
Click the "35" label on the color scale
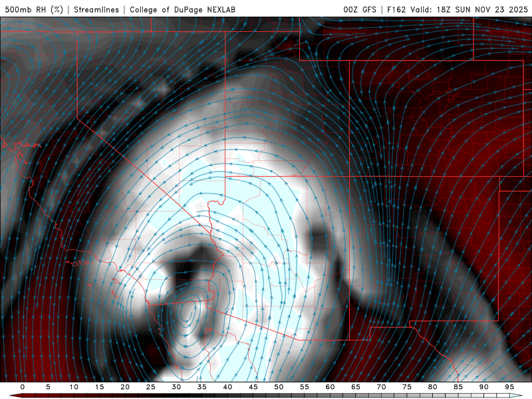pyautogui.click(x=201, y=387)
